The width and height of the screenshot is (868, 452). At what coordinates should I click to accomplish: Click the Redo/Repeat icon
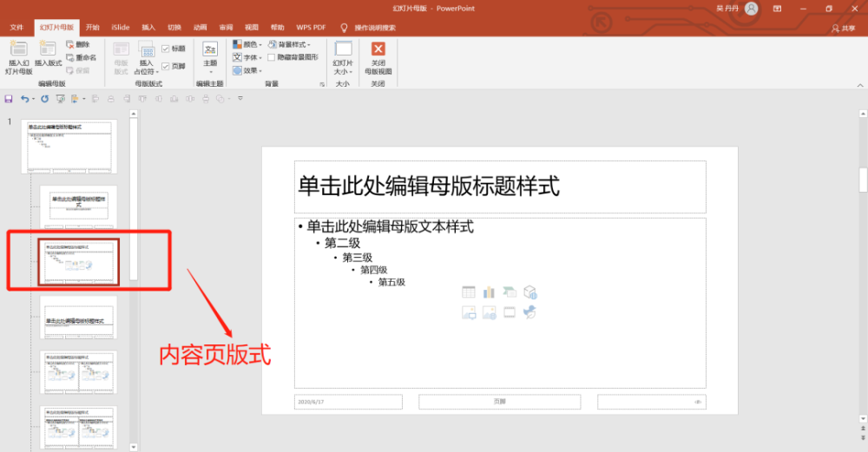tap(44, 99)
